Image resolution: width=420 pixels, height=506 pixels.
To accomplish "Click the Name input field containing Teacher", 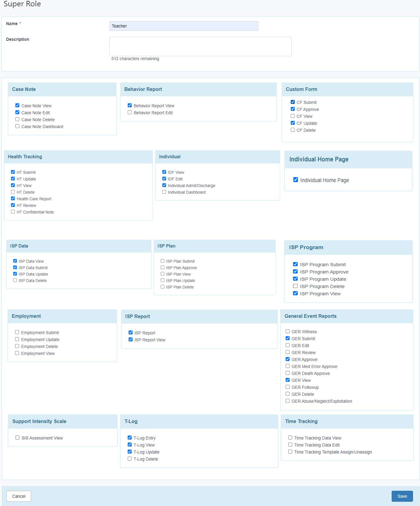I will [184, 26].
